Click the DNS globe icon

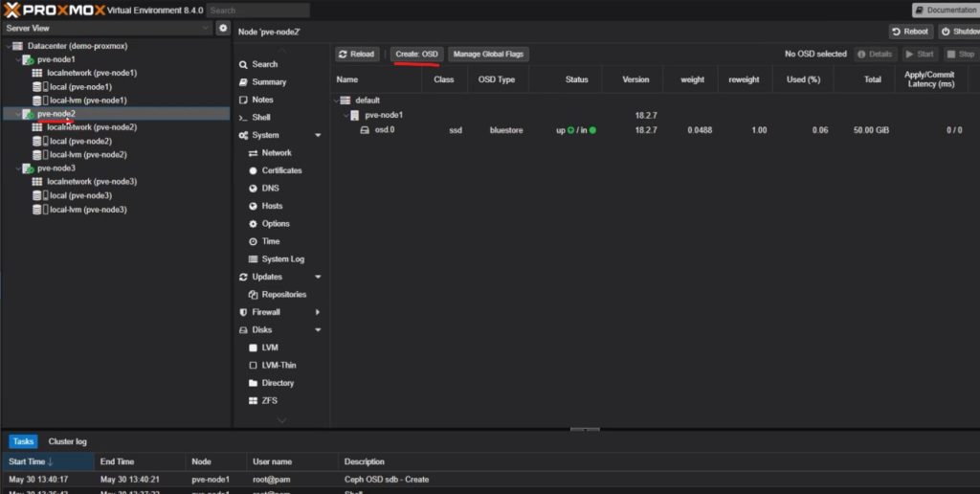[x=253, y=189]
